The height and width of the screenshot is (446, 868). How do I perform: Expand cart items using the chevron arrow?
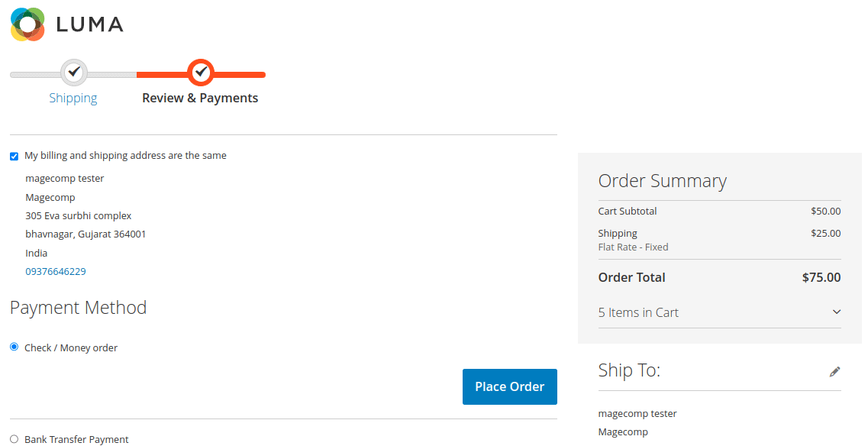(836, 312)
